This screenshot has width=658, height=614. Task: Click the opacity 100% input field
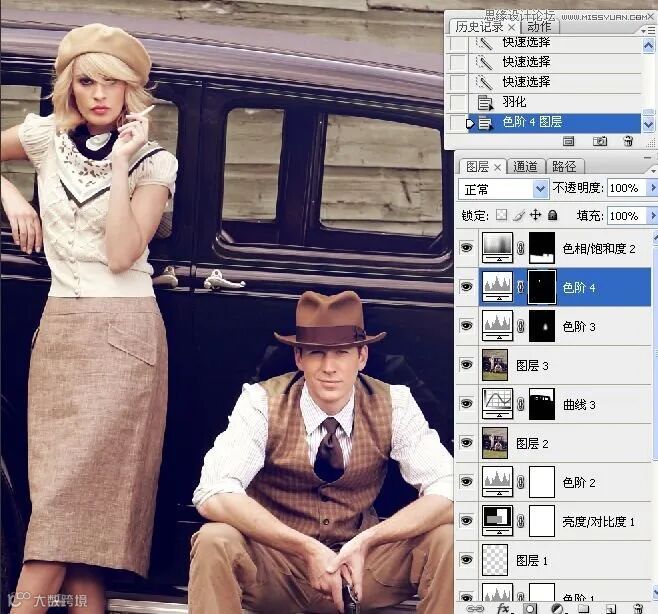(627, 188)
